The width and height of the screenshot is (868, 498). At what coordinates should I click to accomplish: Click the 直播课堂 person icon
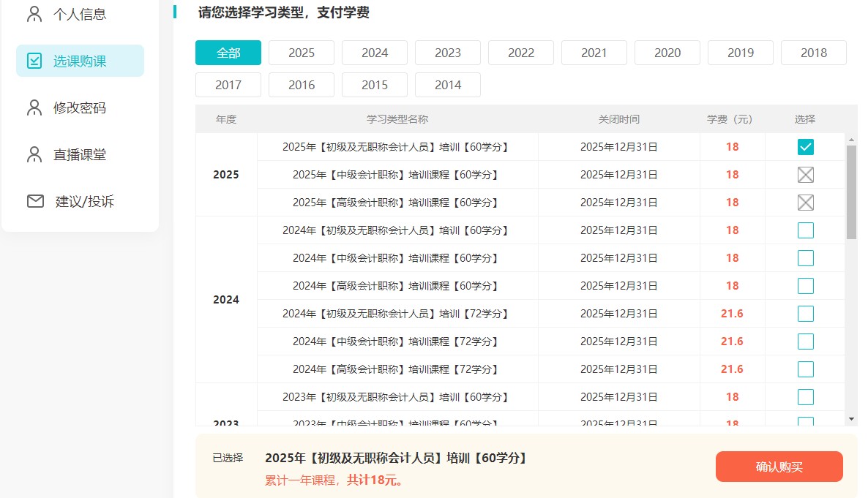(x=34, y=154)
